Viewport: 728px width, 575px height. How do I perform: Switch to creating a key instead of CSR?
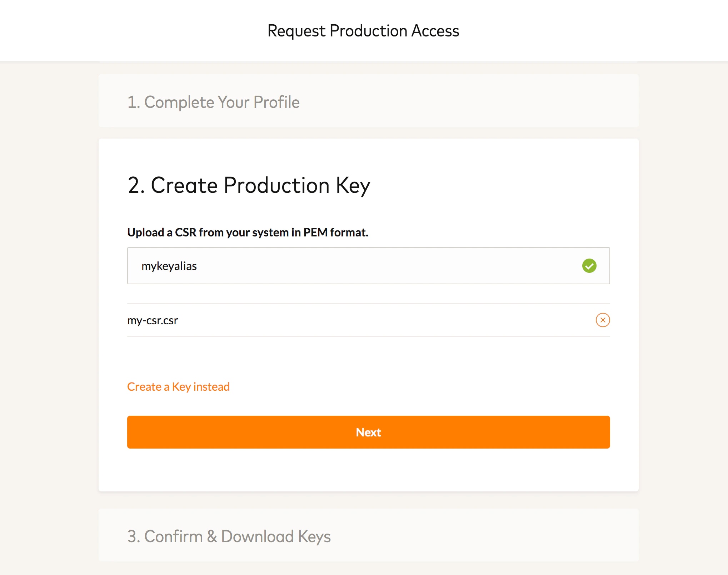pos(178,387)
